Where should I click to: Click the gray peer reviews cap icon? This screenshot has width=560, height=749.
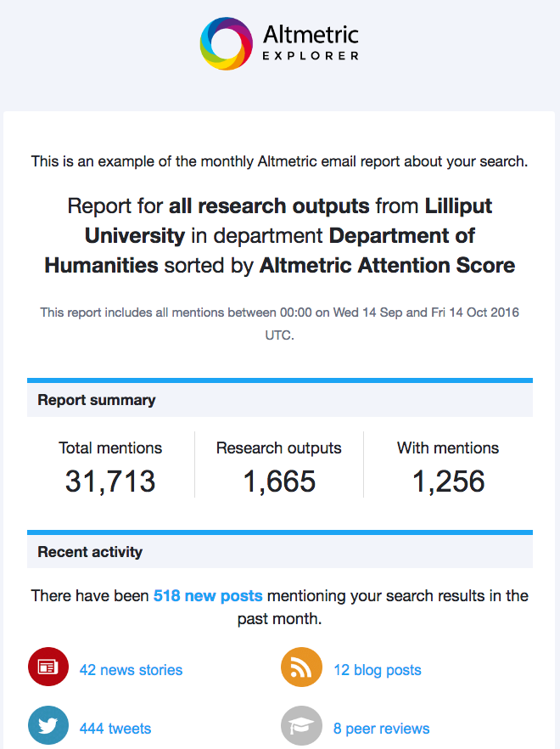click(x=301, y=728)
